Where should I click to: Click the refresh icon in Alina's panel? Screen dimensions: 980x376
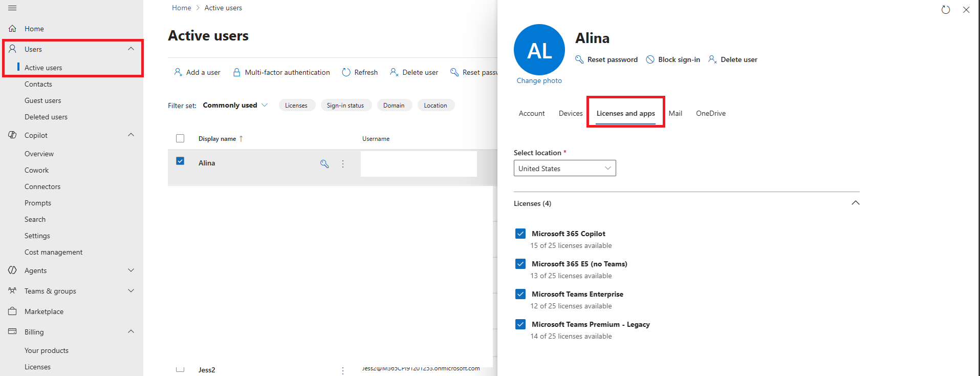(946, 10)
